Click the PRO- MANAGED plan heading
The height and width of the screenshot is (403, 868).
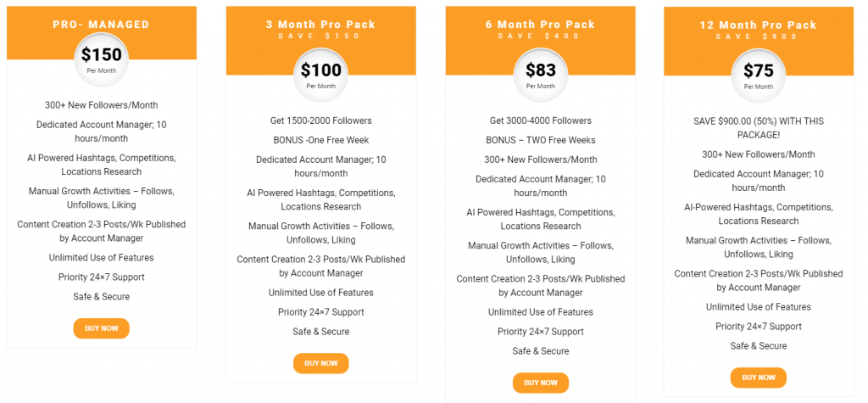coord(101,25)
